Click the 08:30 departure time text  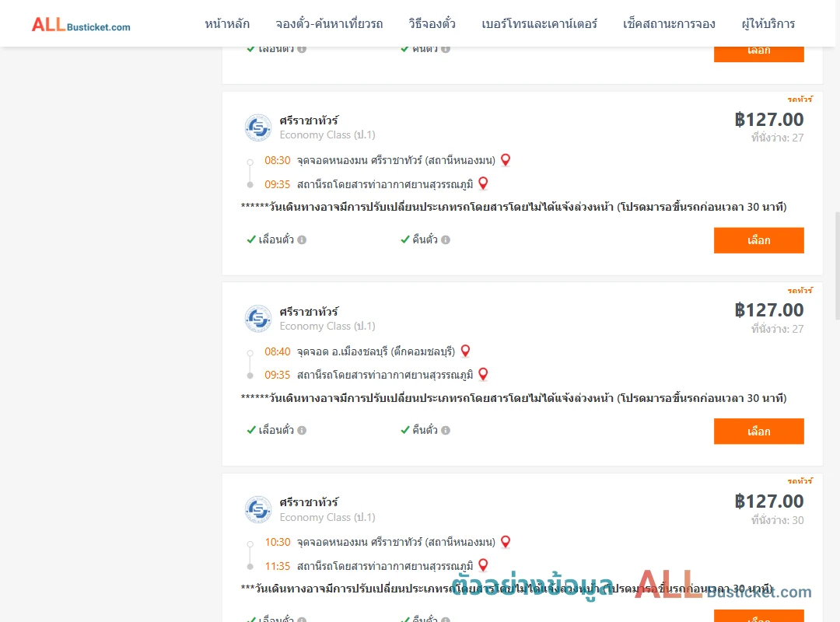pyautogui.click(x=277, y=161)
